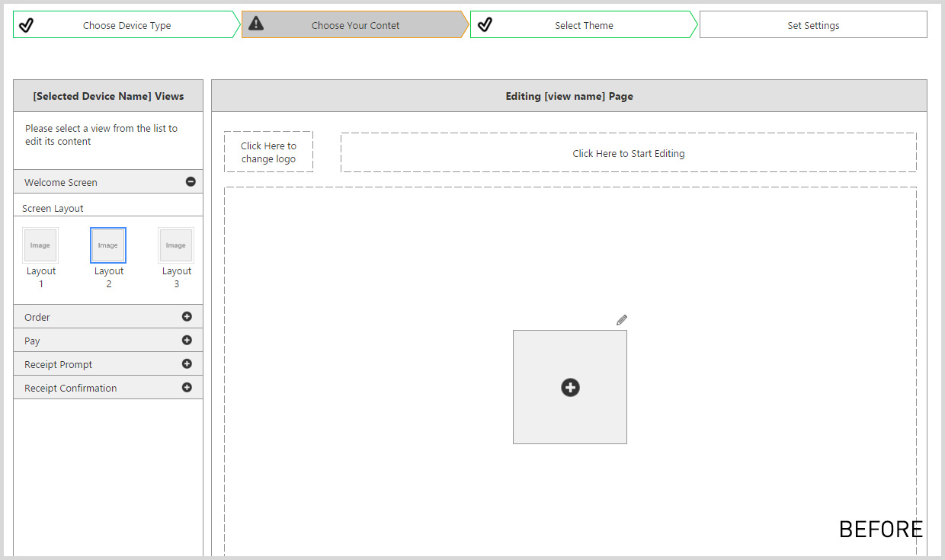This screenshot has height=560, width=945.
Task: Open the Order view label
Action: pos(37,318)
